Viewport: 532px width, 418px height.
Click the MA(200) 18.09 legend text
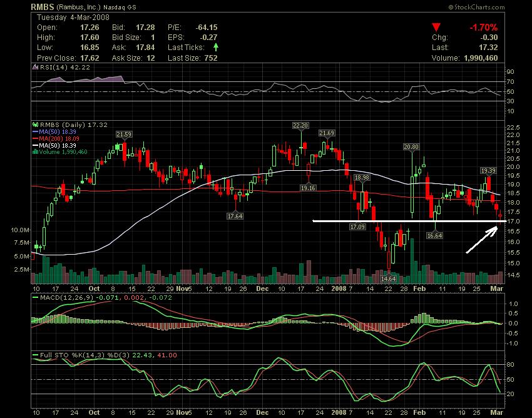coord(59,138)
